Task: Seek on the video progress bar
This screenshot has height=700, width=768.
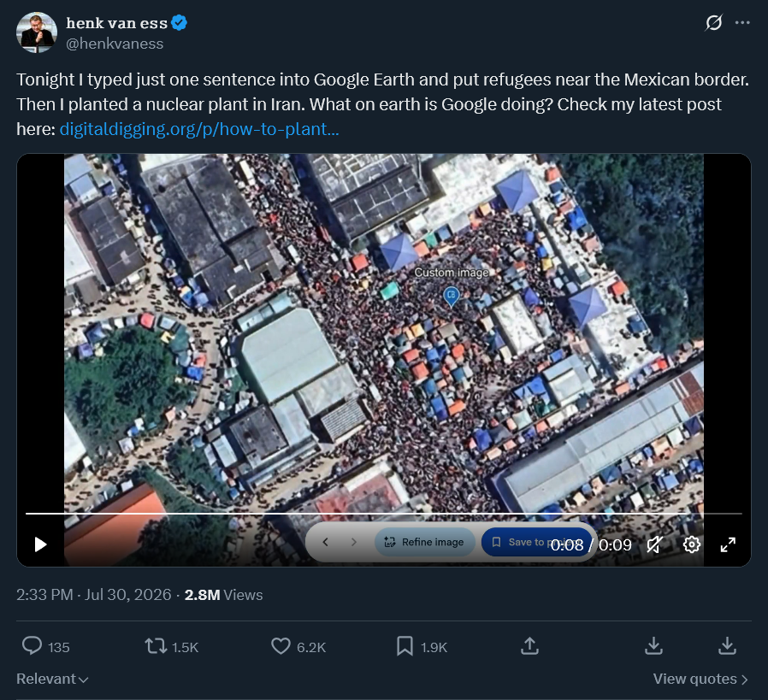Action: tap(383, 514)
